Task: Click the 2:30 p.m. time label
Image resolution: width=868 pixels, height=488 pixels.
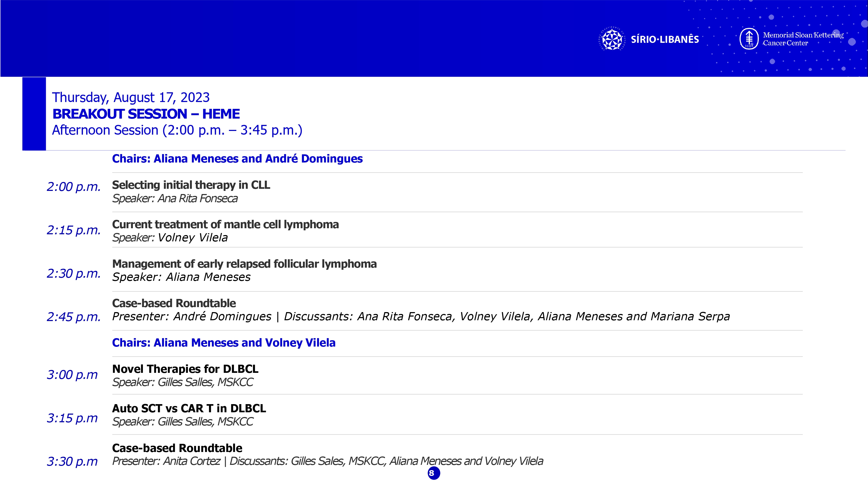Action: (73, 273)
